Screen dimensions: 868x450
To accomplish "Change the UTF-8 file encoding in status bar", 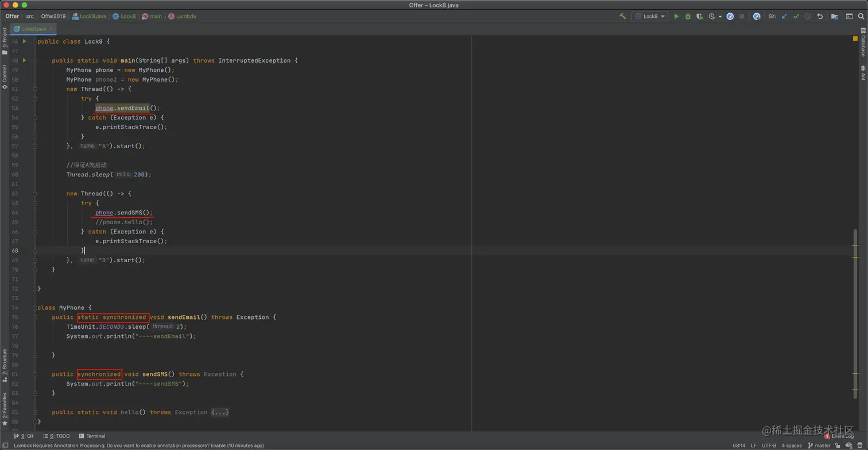I will tap(769, 445).
